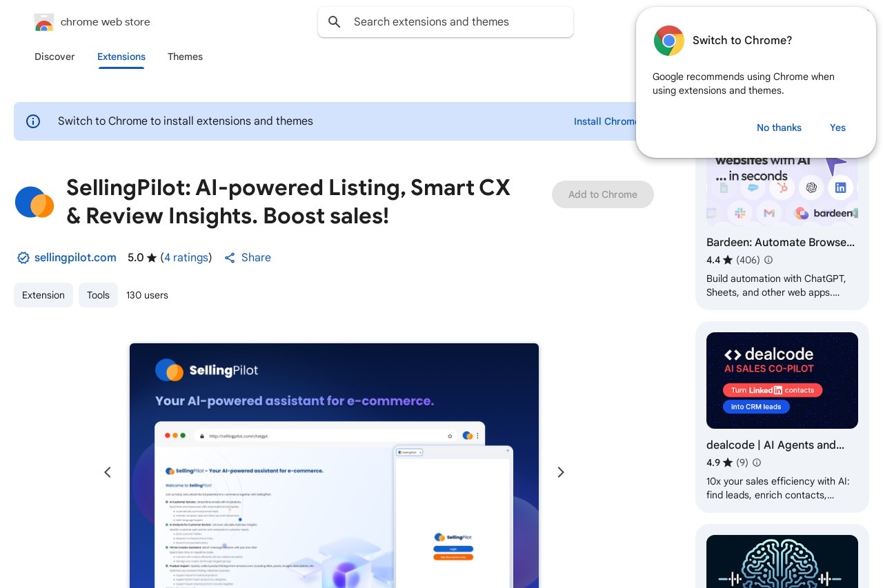Viewport: 883px width, 588px height.
Task: Open the dealcode | AI Agents and... title
Action: tap(775, 445)
